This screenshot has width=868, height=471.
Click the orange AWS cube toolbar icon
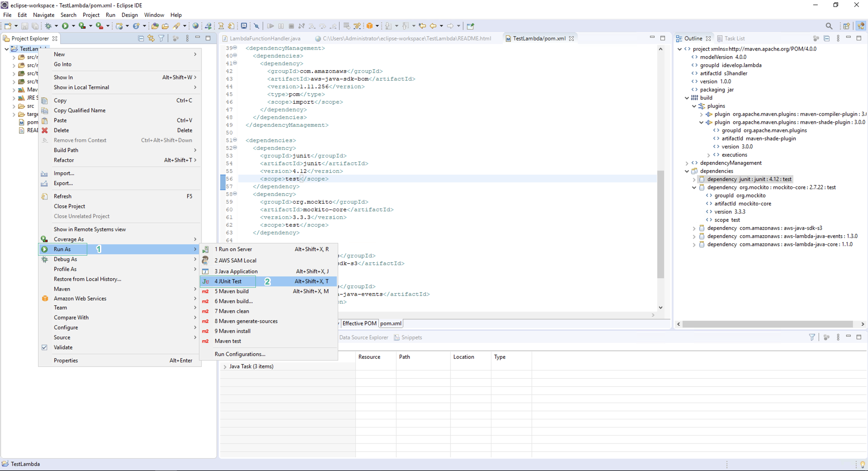tap(370, 26)
